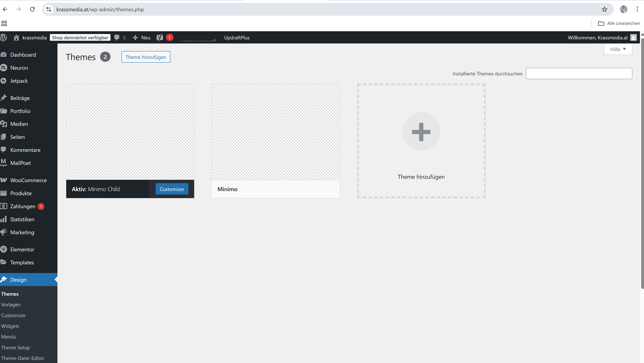Open Neuron sidebar menu
Image resolution: width=644 pixels, height=363 pixels.
point(19,68)
